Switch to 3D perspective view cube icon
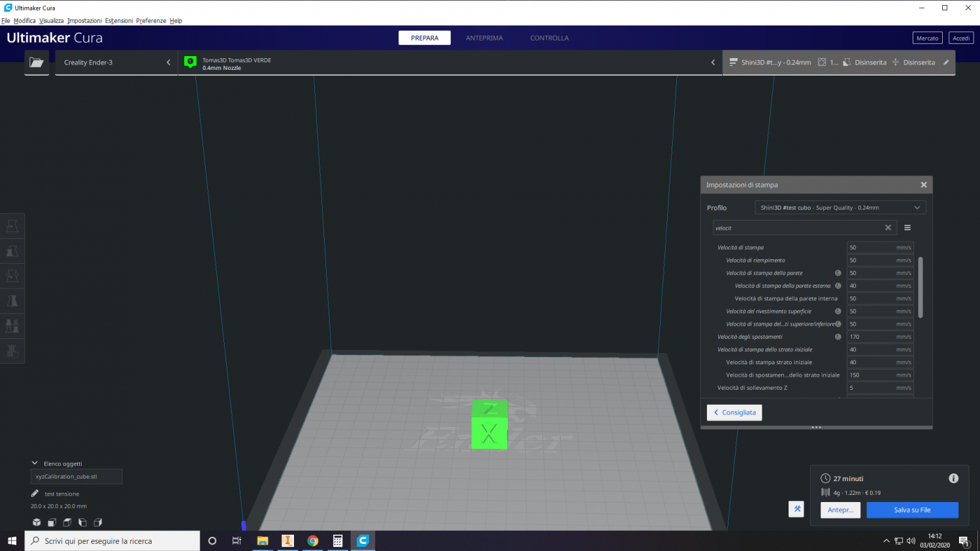This screenshot has width=980, height=551. [37, 522]
